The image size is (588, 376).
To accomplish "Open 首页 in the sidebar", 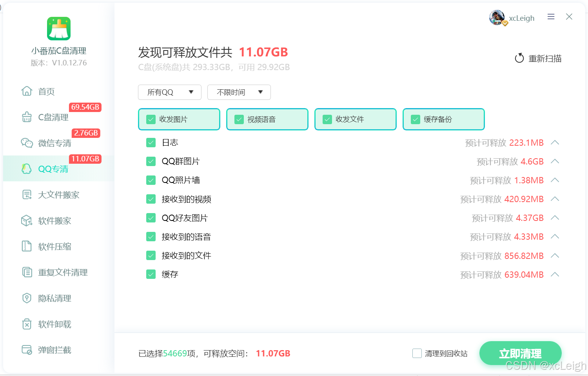I will pos(59,91).
